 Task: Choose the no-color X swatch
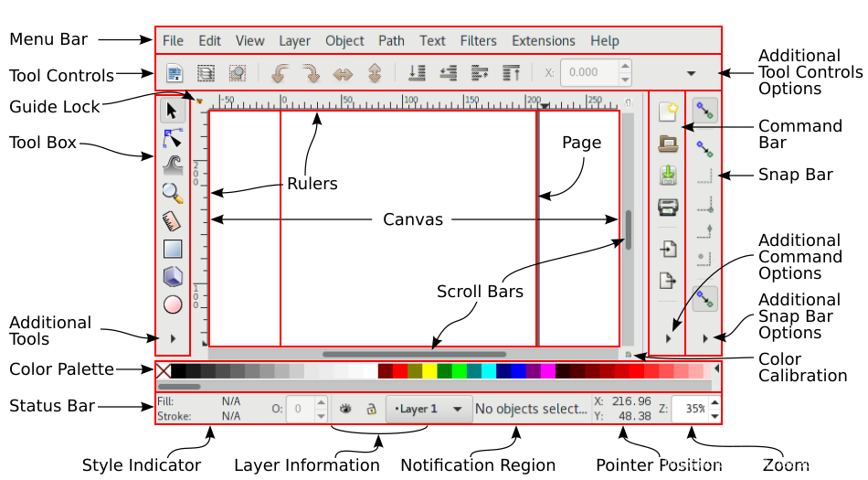coord(164,371)
